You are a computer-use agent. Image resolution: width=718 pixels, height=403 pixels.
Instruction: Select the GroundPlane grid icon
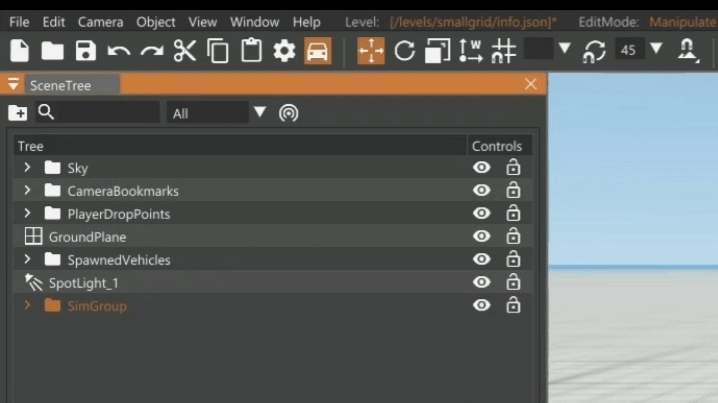pyautogui.click(x=33, y=236)
